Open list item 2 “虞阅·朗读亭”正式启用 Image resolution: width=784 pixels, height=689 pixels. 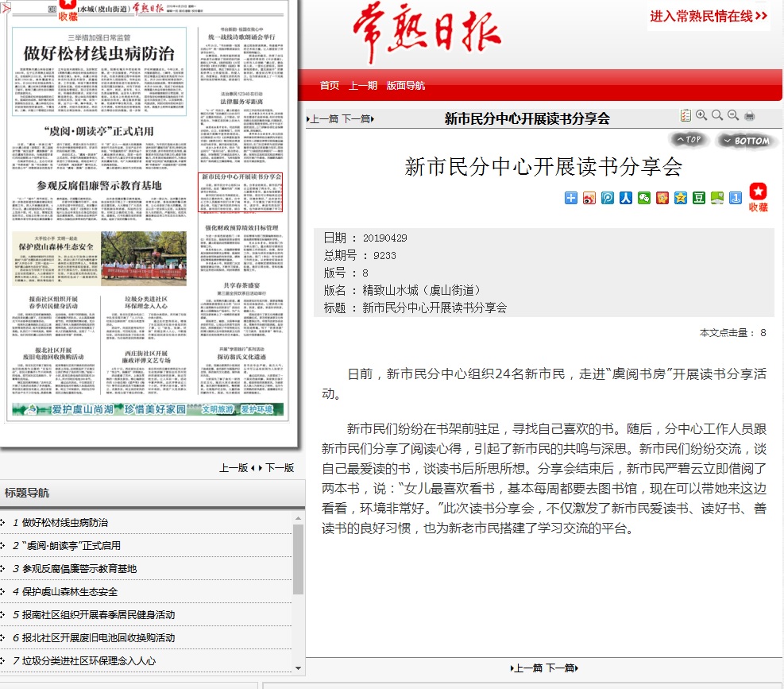point(71,545)
